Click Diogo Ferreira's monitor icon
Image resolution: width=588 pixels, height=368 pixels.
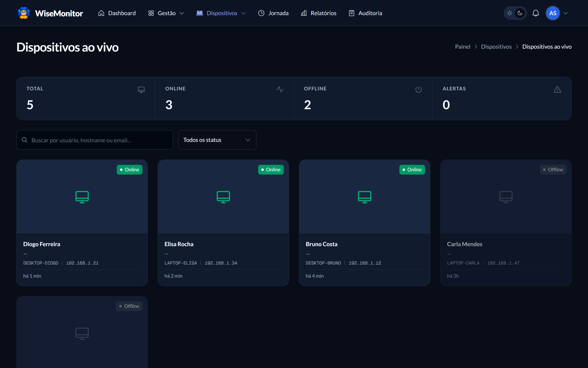pos(82,197)
